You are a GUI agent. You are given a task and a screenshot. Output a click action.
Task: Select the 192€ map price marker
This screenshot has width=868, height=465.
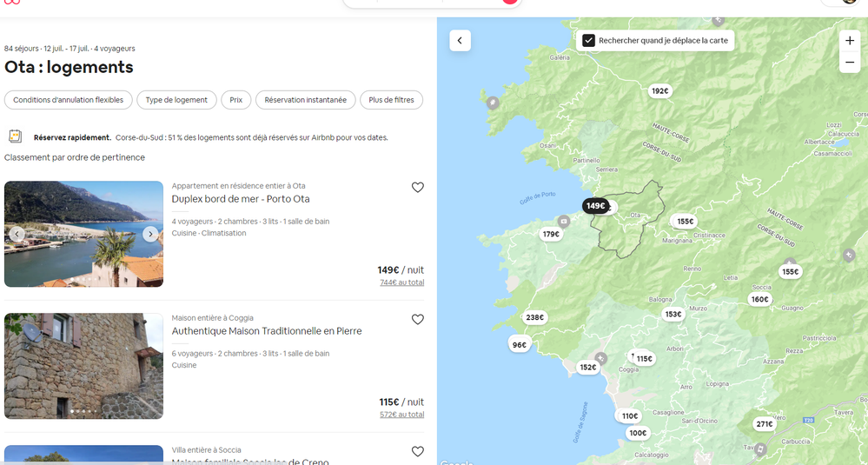(659, 90)
